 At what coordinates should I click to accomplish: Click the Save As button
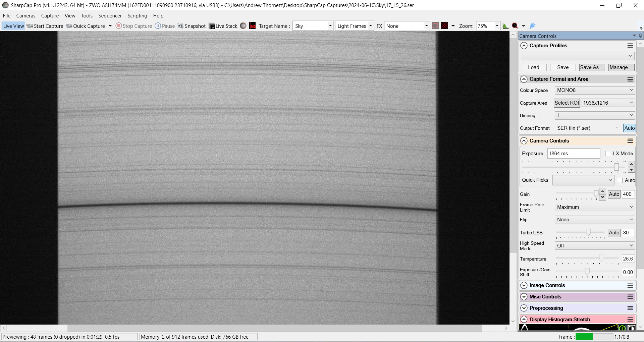pyautogui.click(x=592, y=67)
